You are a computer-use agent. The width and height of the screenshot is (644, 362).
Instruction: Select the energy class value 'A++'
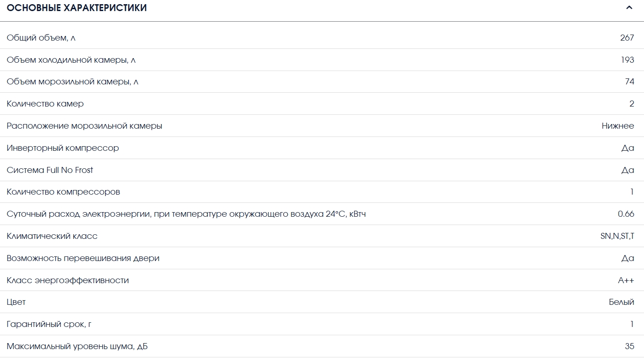pos(626,280)
